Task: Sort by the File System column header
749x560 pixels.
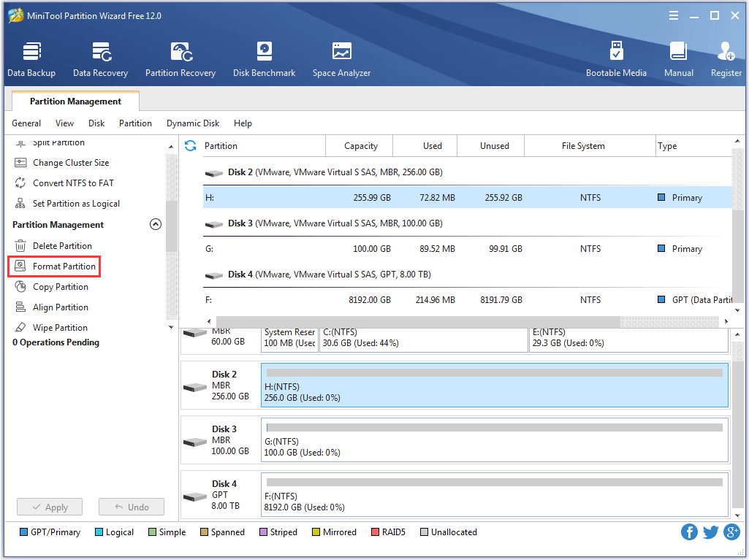Action: click(x=590, y=145)
